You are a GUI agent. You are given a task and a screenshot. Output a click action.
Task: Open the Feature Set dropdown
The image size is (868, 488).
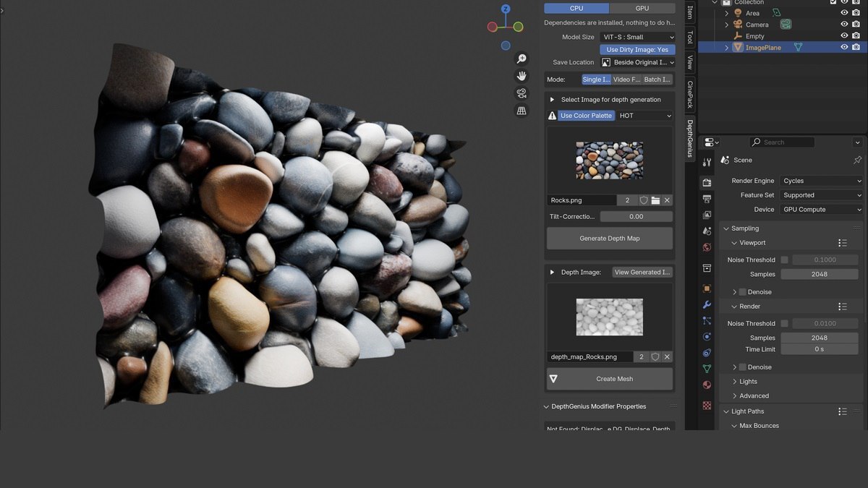822,195
